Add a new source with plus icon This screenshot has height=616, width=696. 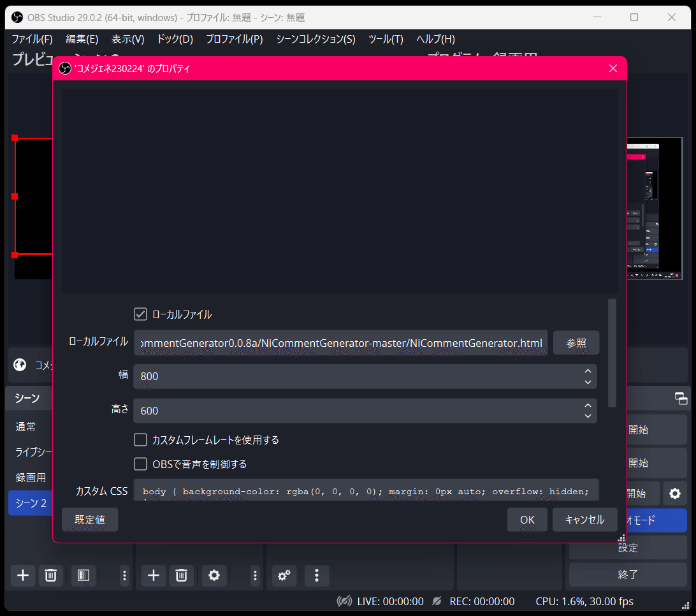154,576
